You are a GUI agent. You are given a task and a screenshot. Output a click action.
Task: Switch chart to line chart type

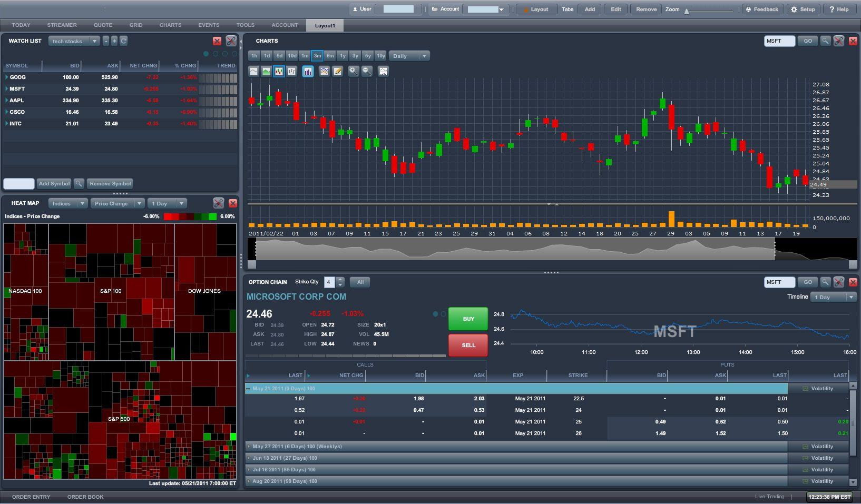pos(253,71)
